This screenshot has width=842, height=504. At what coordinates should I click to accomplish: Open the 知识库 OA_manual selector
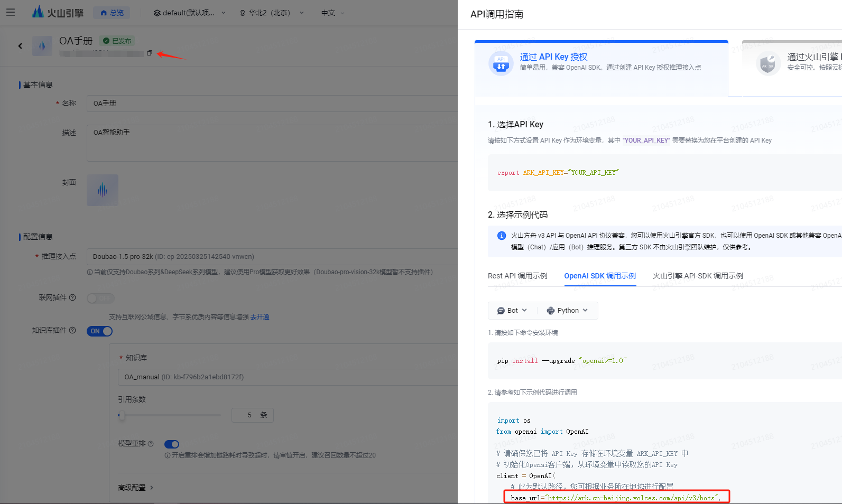288,377
